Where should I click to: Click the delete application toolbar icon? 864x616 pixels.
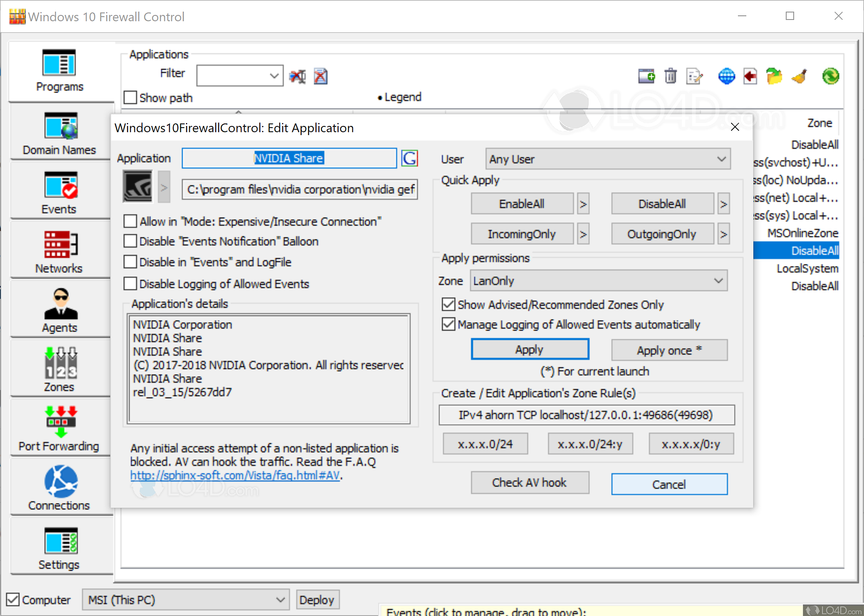[x=670, y=76]
